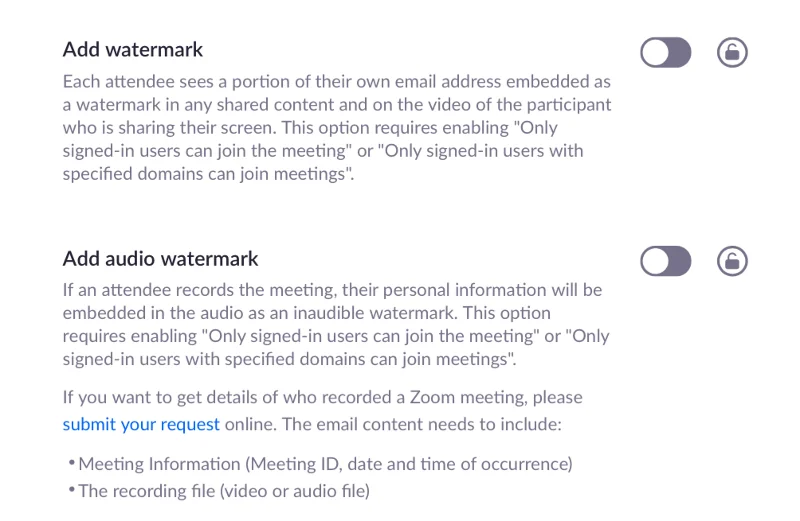Click the lock icon beside Add watermark

pyautogui.click(x=733, y=52)
